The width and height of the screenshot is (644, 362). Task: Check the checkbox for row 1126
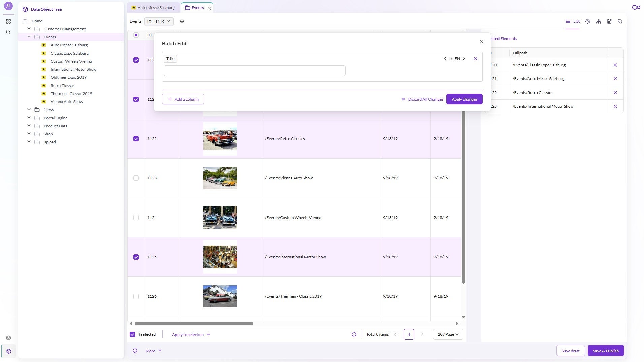click(x=136, y=296)
